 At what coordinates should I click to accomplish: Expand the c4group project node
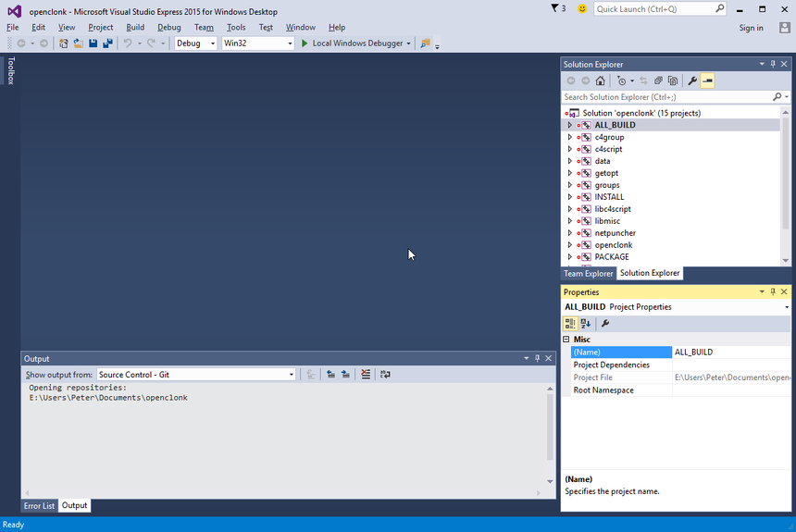pos(569,137)
